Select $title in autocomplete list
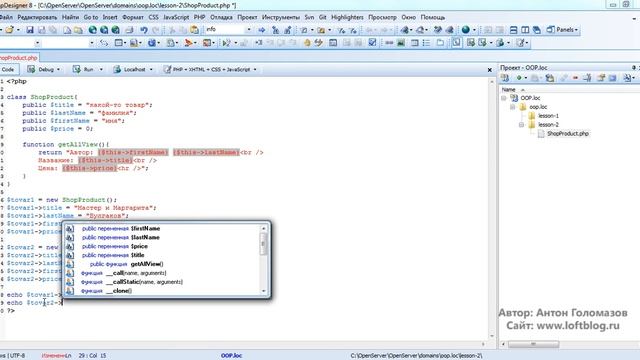 coord(162,255)
